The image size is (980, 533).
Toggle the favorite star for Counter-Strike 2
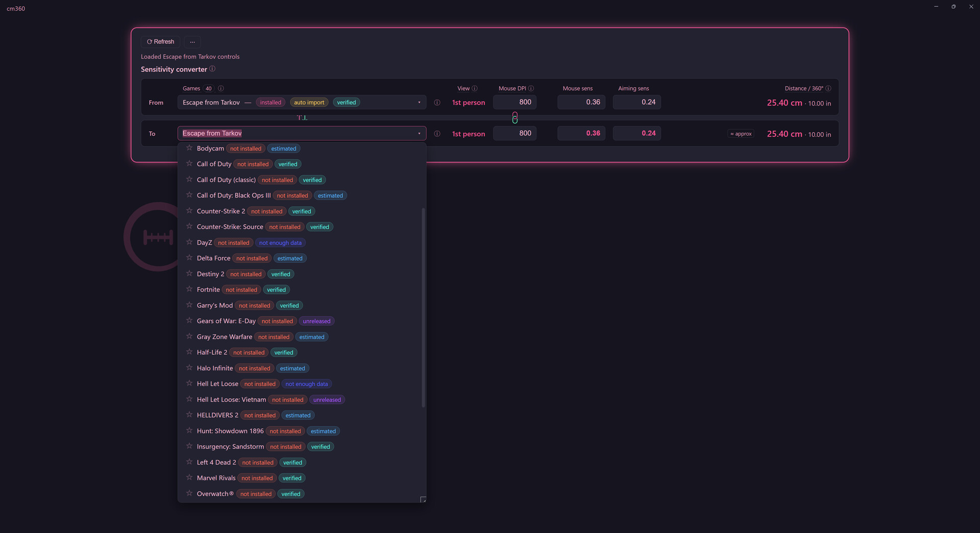click(189, 211)
